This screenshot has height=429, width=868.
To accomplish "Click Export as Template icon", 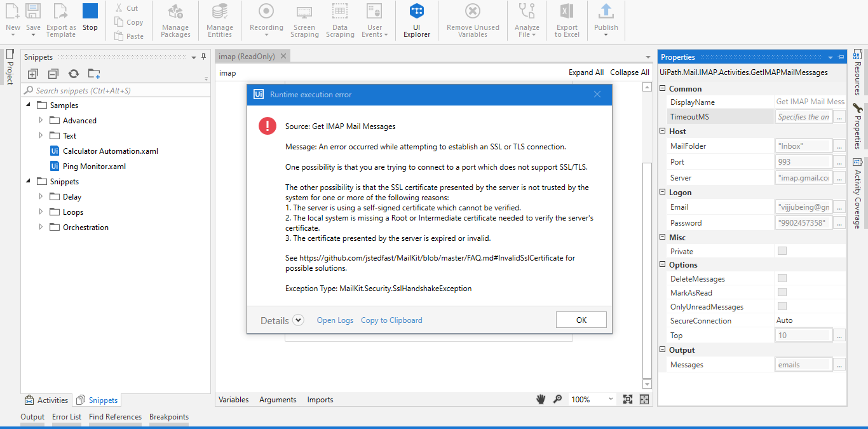I will pos(60,11).
